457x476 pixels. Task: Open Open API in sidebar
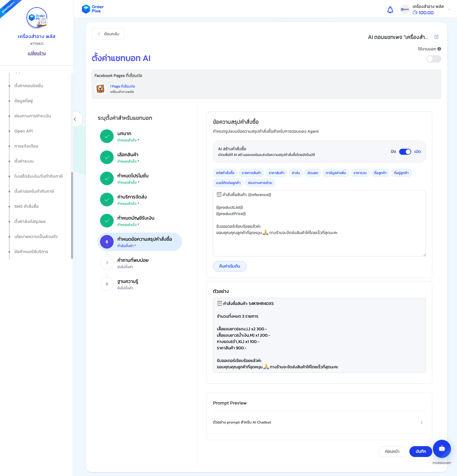pos(24,131)
